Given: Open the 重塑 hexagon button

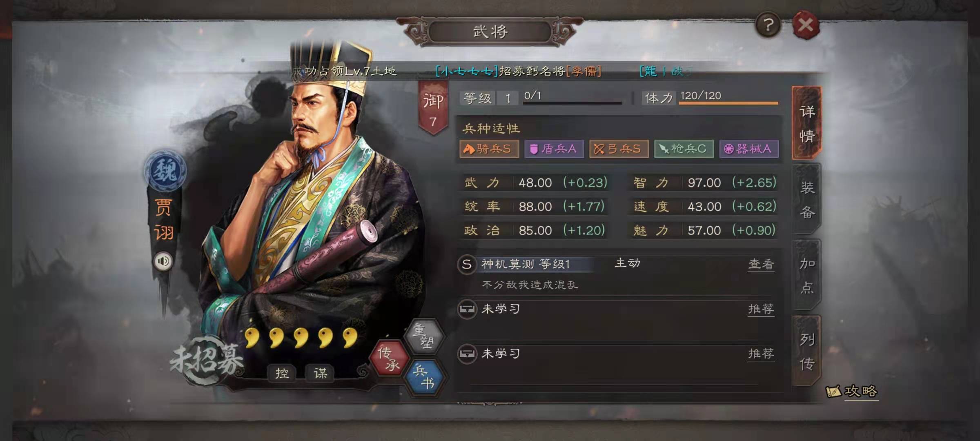Looking at the screenshot, I should pyautogui.click(x=423, y=336).
